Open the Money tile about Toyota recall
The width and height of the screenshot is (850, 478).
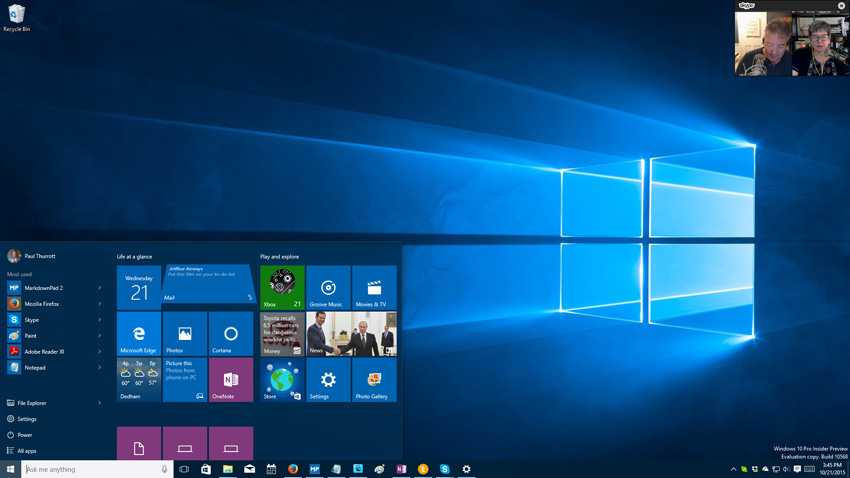282,333
